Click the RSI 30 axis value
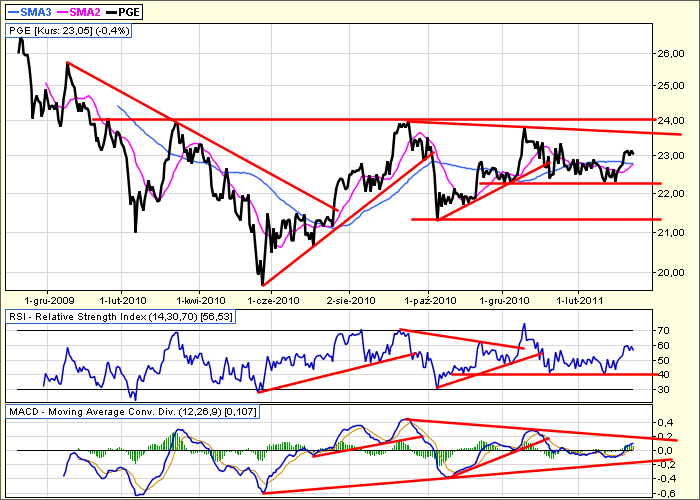Viewport: 700px width, 500px height. coord(663,390)
